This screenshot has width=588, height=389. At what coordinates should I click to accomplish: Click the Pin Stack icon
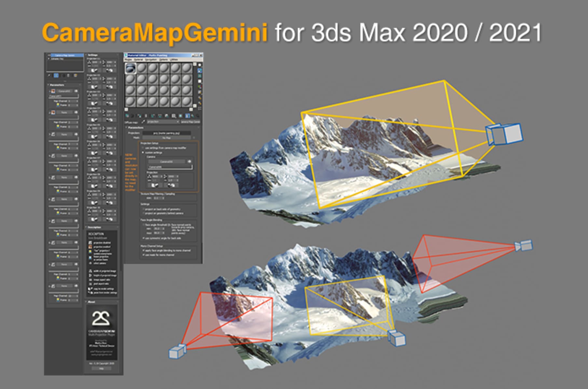(49, 75)
